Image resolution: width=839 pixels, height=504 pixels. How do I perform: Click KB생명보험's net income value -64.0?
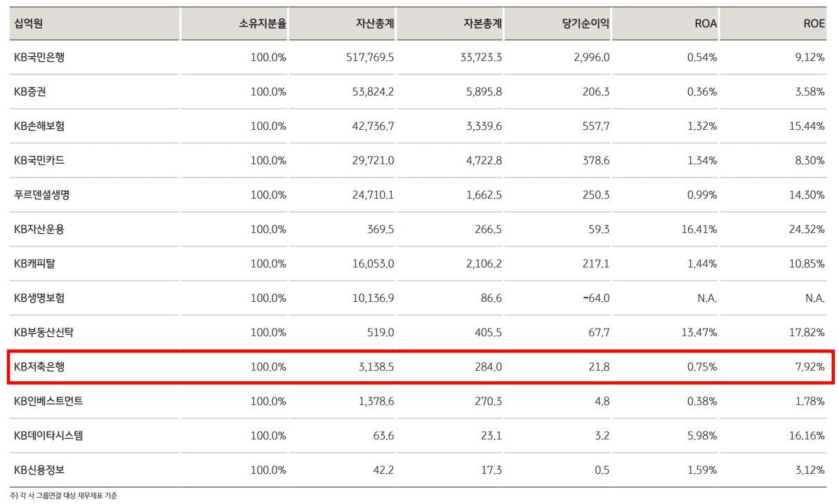coord(596,298)
